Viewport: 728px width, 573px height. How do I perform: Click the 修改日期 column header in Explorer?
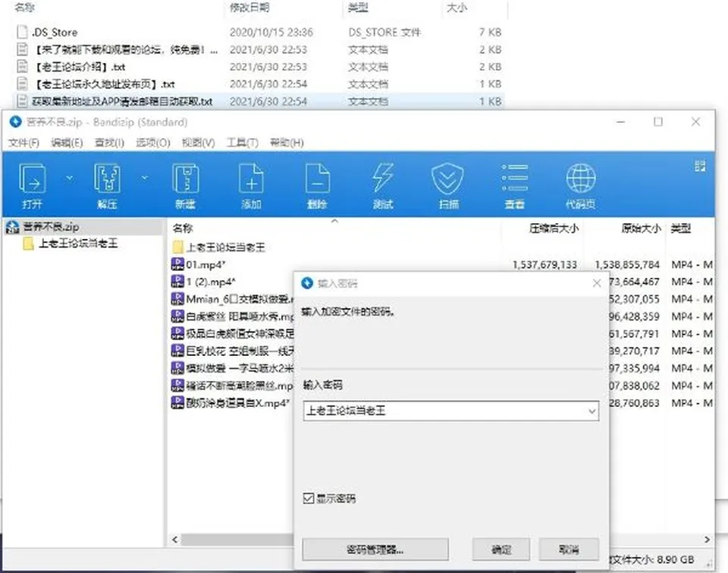tap(249, 7)
